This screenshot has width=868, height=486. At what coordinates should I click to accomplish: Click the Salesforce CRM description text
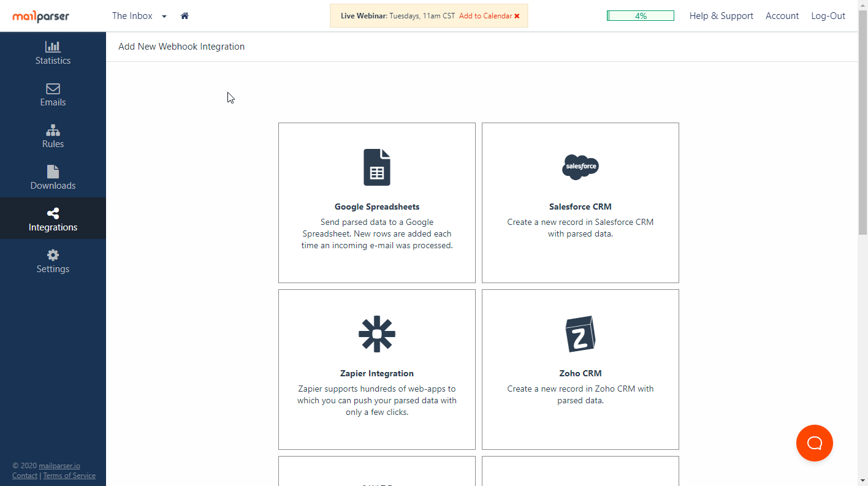pos(581,228)
